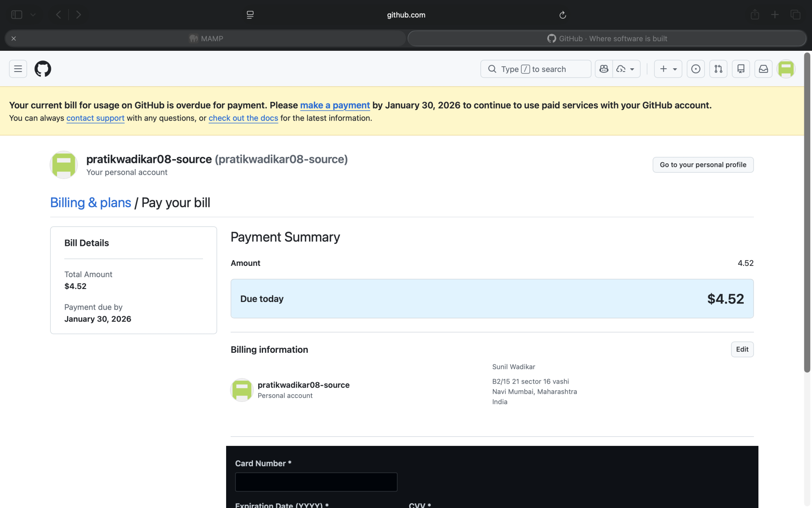Click the make a payment link
The width and height of the screenshot is (812, 508).
point(335,105)
